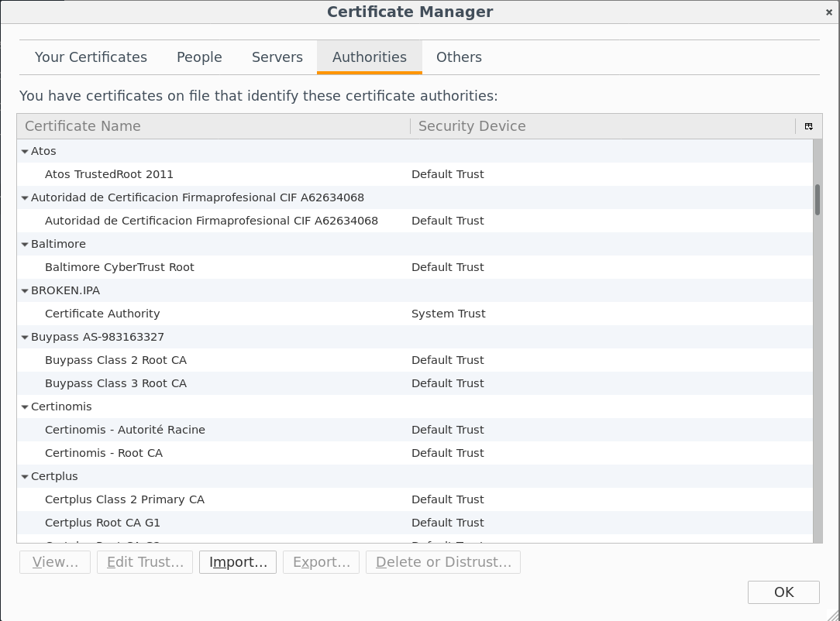Collapse the Baltimore group
This screenshot has width=840, height=621.
(x=25, y=245)
